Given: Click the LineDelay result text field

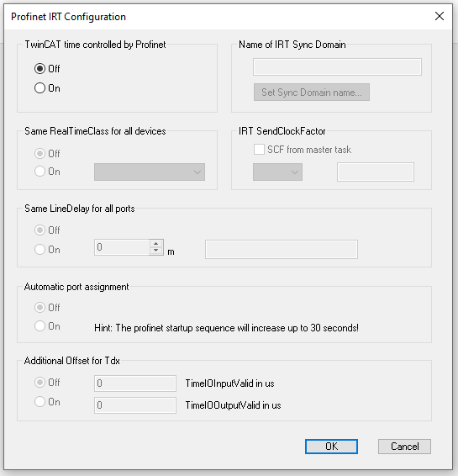Looking at the screenshot, I should coord(282,249).
